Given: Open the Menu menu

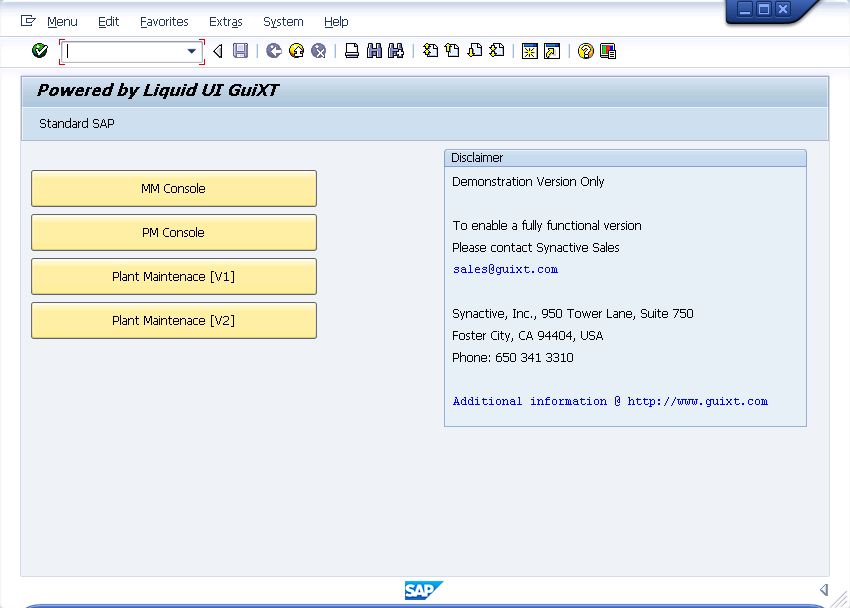Looking at the screenshot, I should point(62,22).
